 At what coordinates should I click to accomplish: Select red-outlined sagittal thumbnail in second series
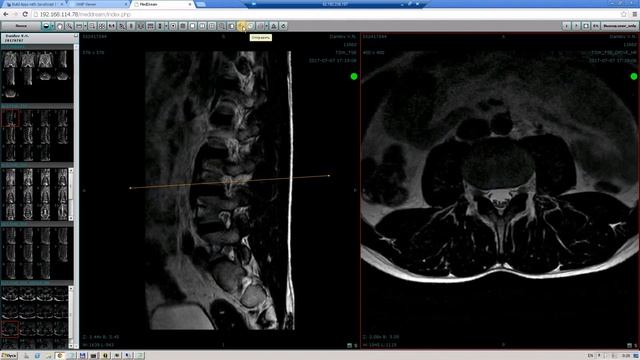coord(10,118)
